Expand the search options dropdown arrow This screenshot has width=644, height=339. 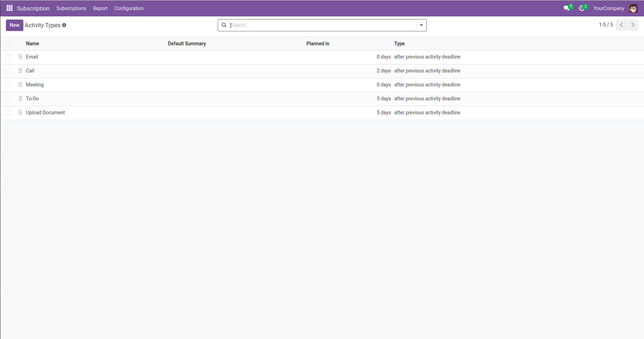point(421,25)
